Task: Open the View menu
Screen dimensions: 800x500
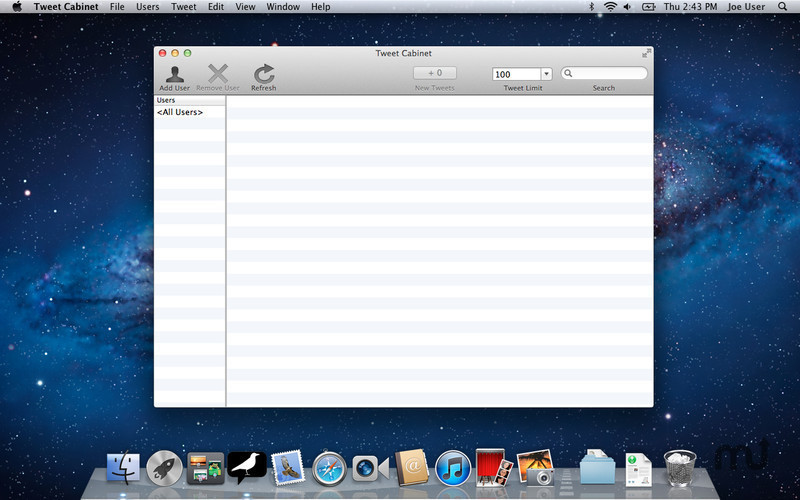Action: coord(245,7)
